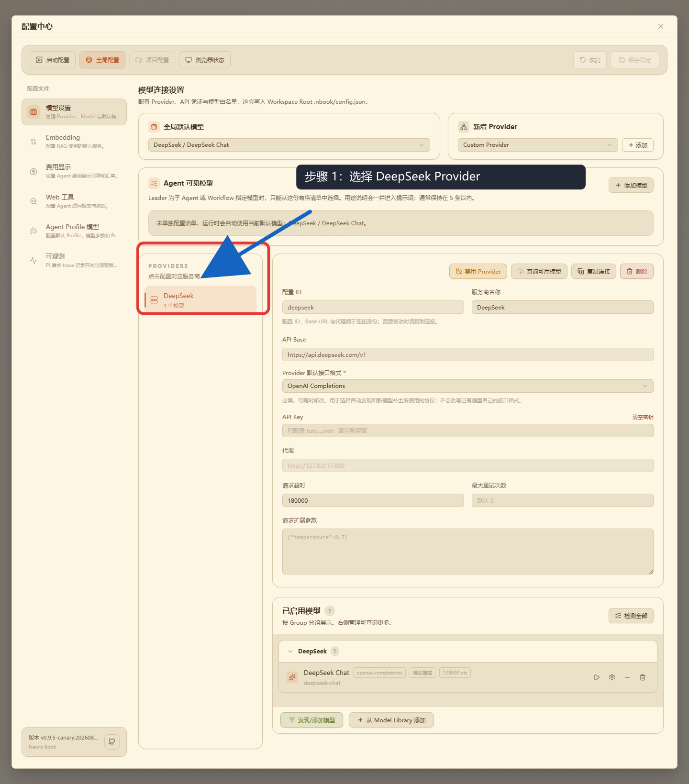Close the 配置中心 dialog
Screen dimensions: 689x784
[661, 26]
